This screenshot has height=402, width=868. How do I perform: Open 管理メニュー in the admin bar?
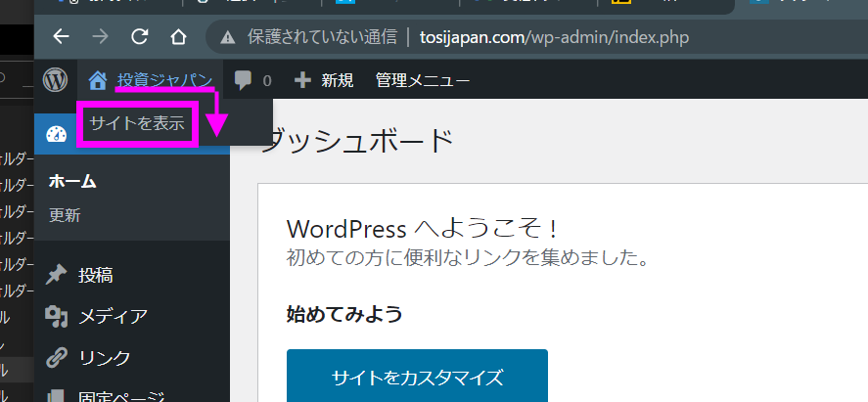point(423,81)
